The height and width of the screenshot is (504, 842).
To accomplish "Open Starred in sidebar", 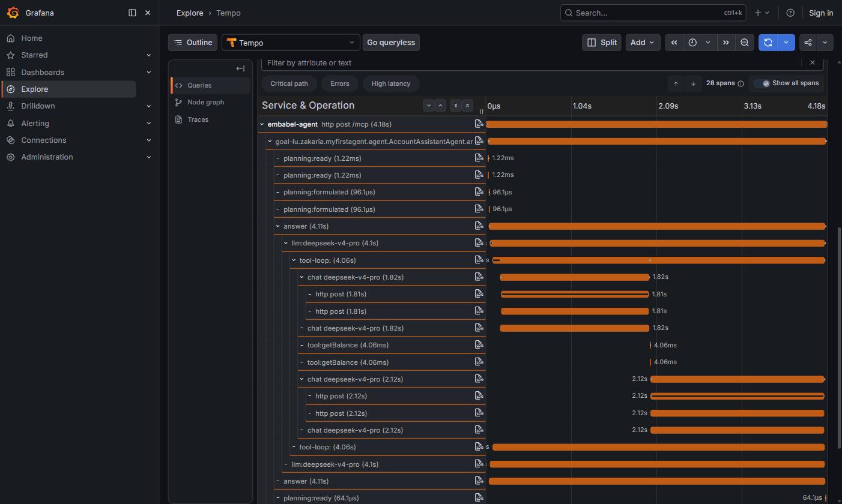I will tap(34, 55).
